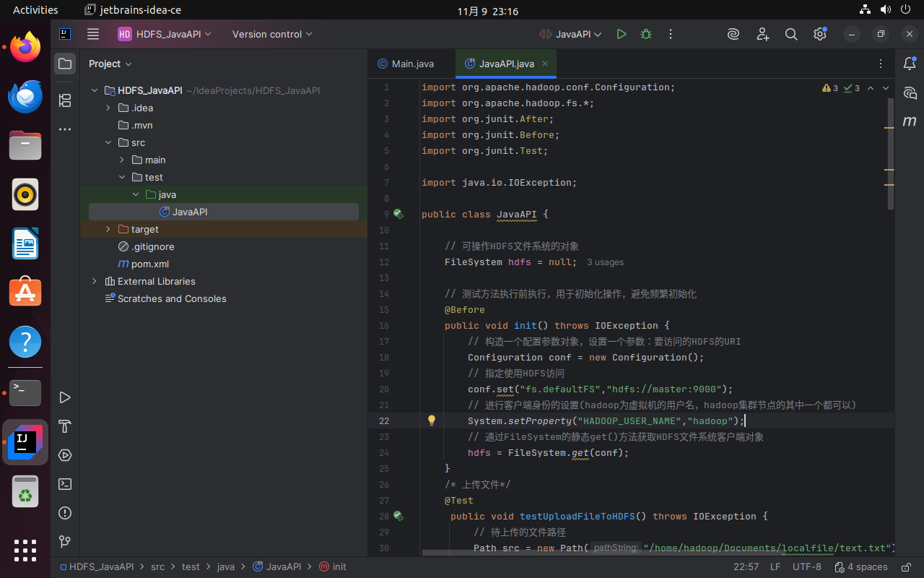Collapse the HDFS_JavaAPI root tree node
Screen dimensions: 924x578
click(94, 90)
